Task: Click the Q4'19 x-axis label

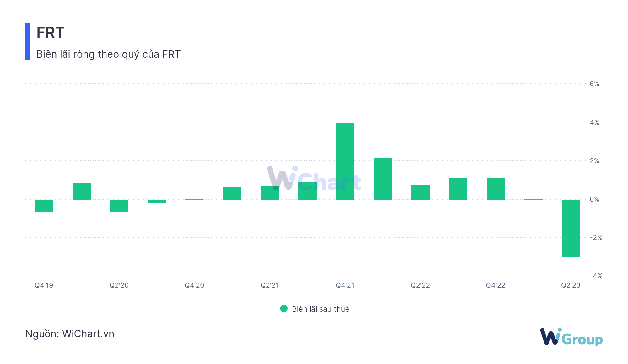Action: [x=44, y=285]
